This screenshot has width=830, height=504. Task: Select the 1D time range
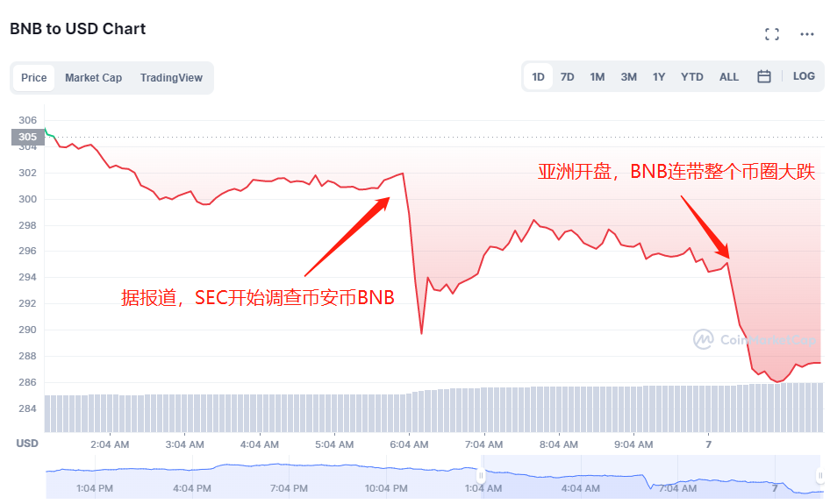[538, 77]
